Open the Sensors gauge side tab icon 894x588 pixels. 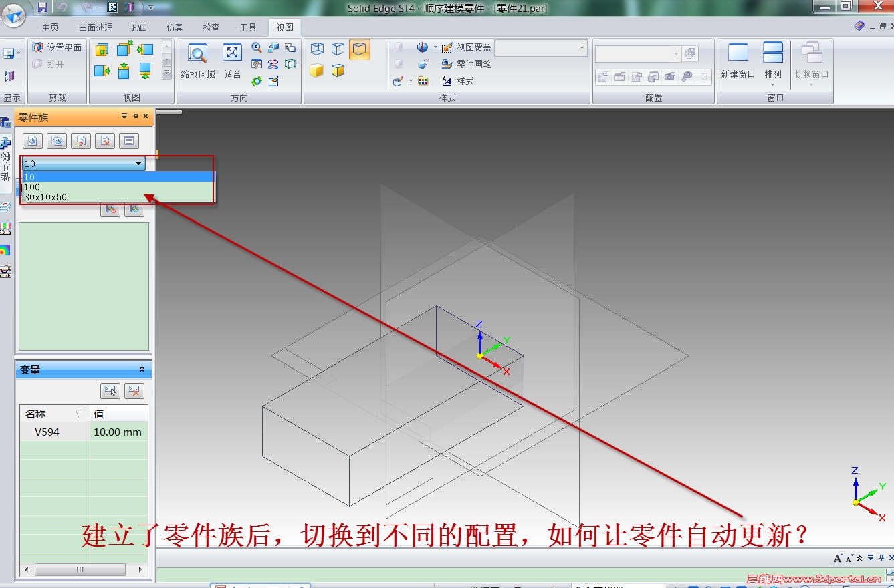click(x=5, y=229)
